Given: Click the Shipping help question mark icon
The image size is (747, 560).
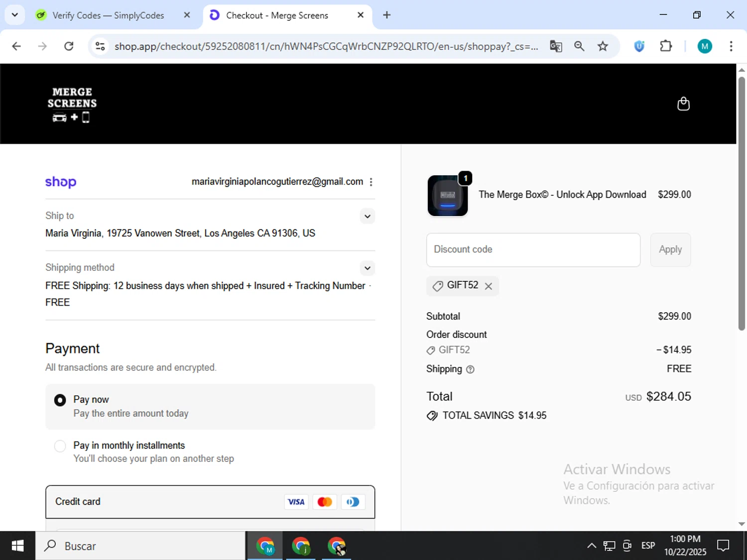Looking at the screenshot, I should click(x=470, y=369).
